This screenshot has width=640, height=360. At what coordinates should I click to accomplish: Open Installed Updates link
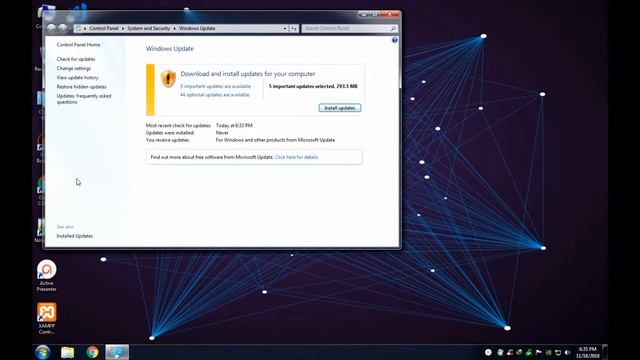tap(75, 236)
